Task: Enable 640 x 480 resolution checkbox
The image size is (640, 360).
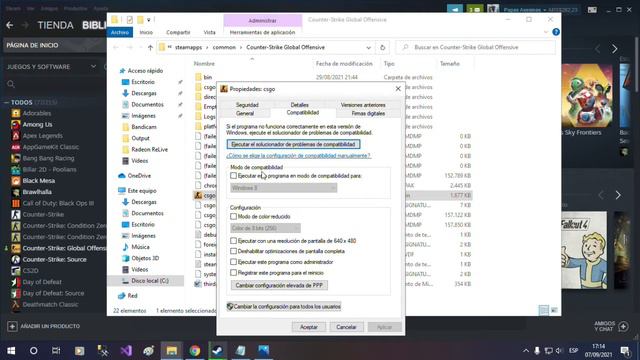Action: [x=233, y=241]
